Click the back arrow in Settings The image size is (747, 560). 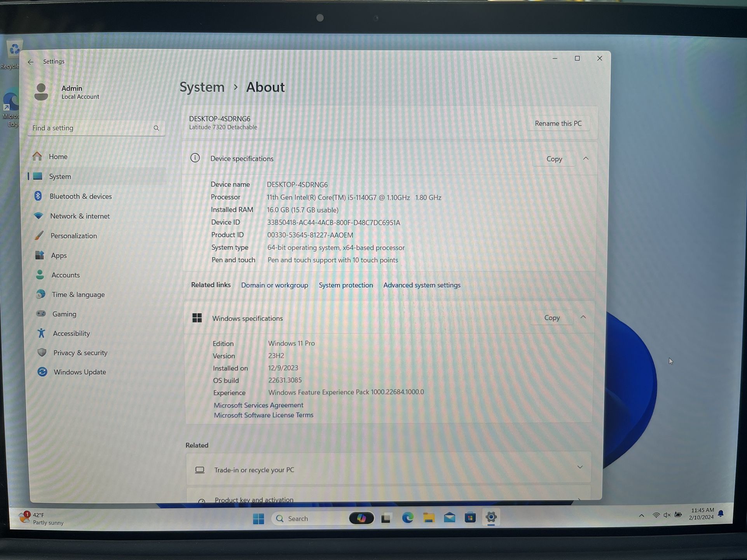point(31,62)
